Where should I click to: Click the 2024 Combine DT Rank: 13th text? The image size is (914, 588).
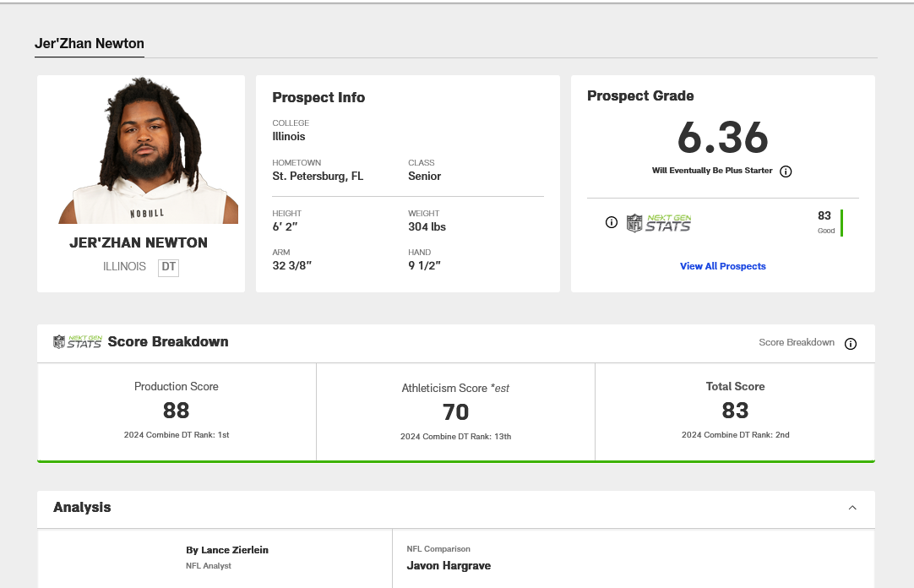(x=456, y=437)
